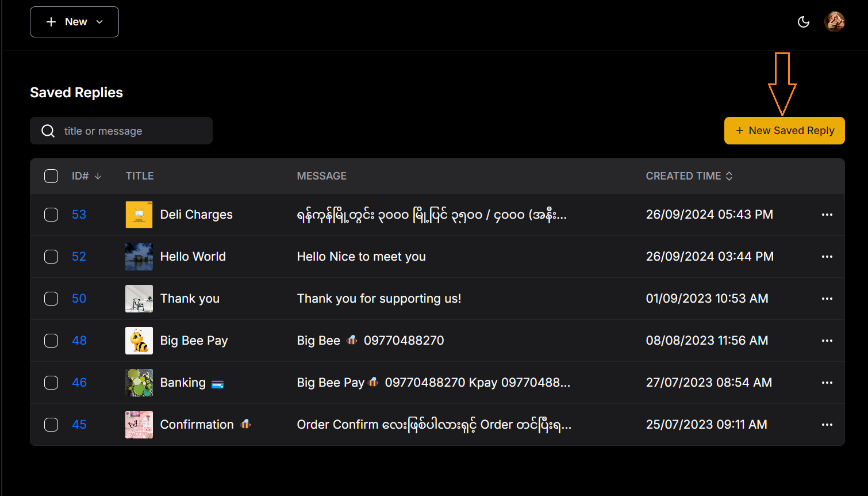Sort by ID# column arrow
868x496 pixels.
(x=98, y=176)
